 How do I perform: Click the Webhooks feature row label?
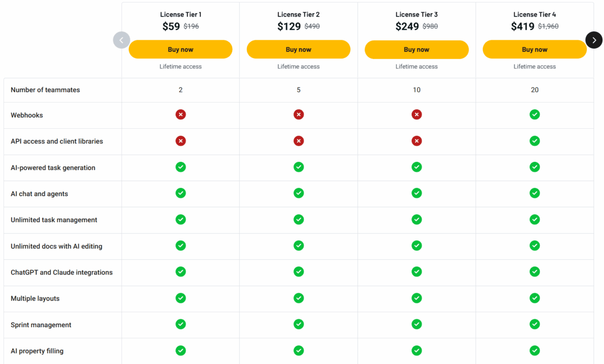point(27,115)
